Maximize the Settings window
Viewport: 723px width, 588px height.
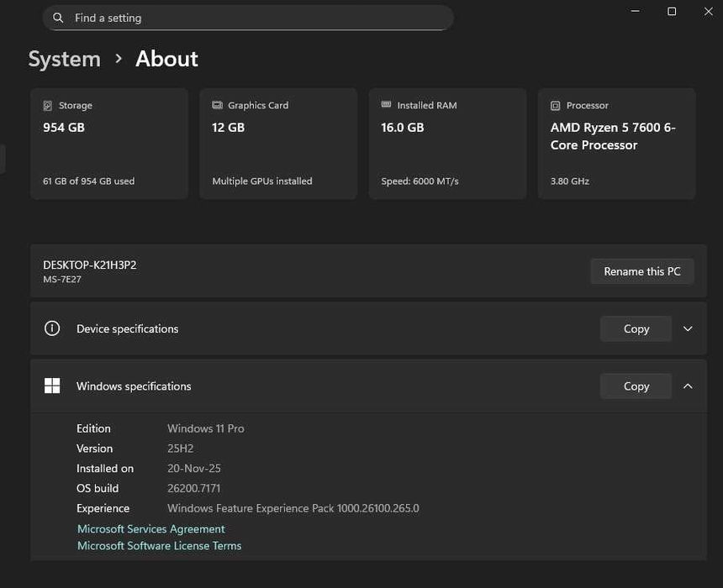[672, 11]
